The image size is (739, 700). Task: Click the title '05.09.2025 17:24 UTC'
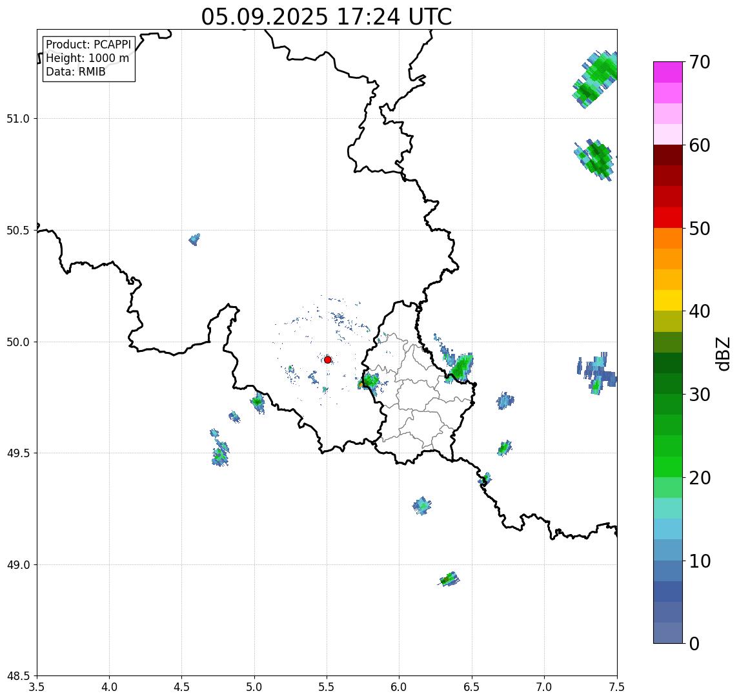(326, 17)
